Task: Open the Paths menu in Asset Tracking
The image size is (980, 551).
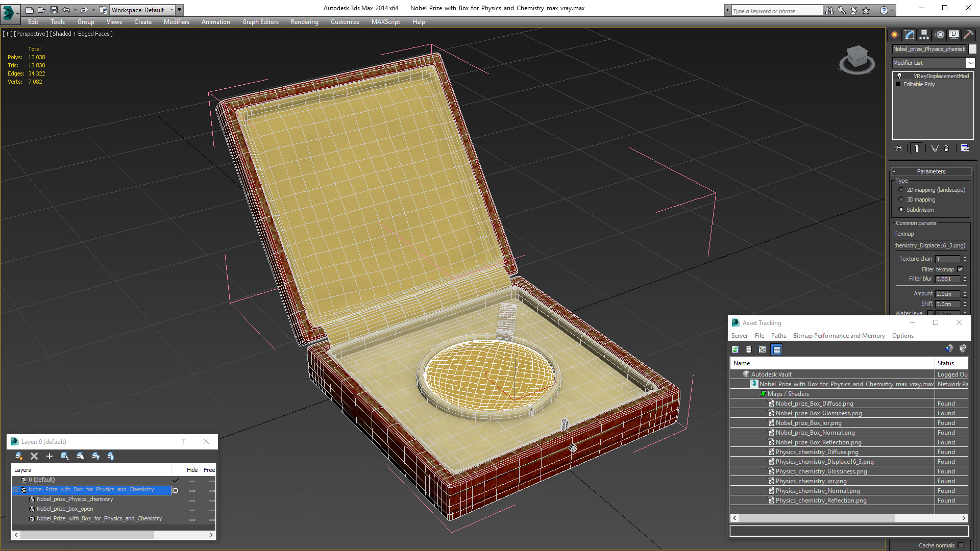Action: pyautogui.click(x=778, y=336)
